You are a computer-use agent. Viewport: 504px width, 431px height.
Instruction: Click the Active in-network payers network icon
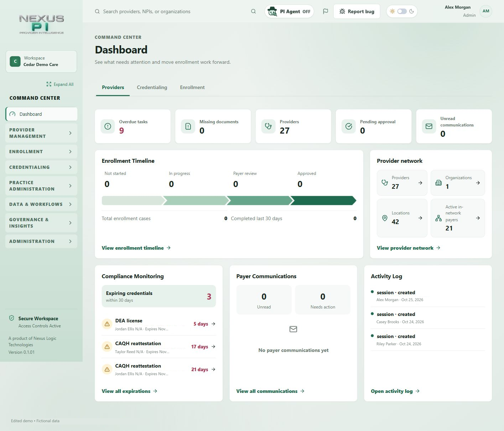tap(438, 218)
